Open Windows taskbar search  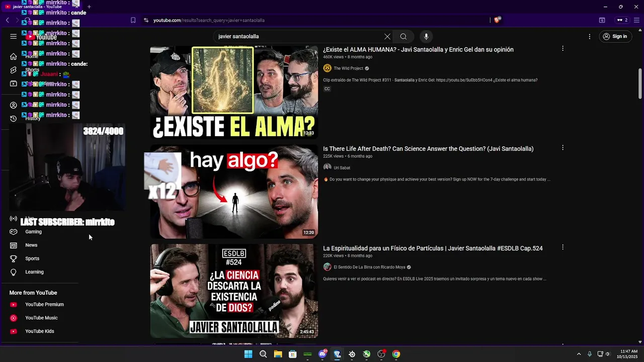(263, 354)
